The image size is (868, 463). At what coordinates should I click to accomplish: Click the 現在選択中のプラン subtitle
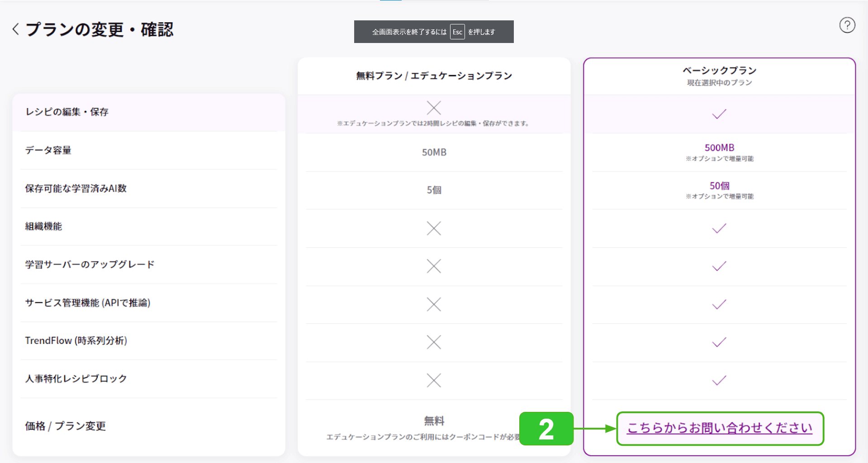click(x=720, y=82)
